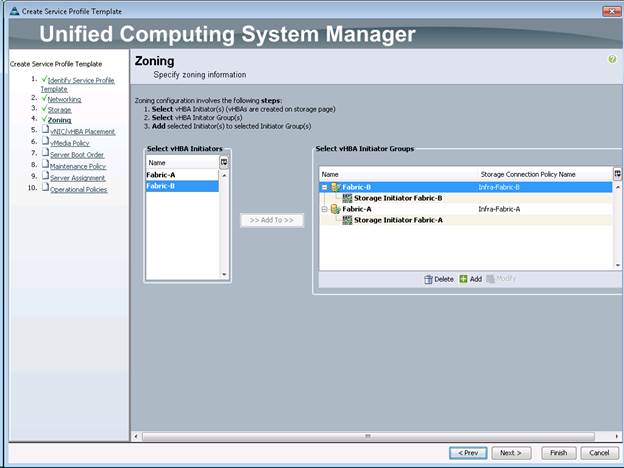This screenshot has height=468, width=624.
Task: Click the horizontal scrollbar left arrow
Action: tap(136, 437)
